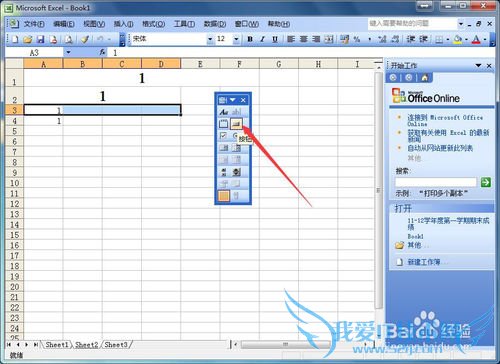
Task: Apply underline with the U button
Action: tap(275, 39)
